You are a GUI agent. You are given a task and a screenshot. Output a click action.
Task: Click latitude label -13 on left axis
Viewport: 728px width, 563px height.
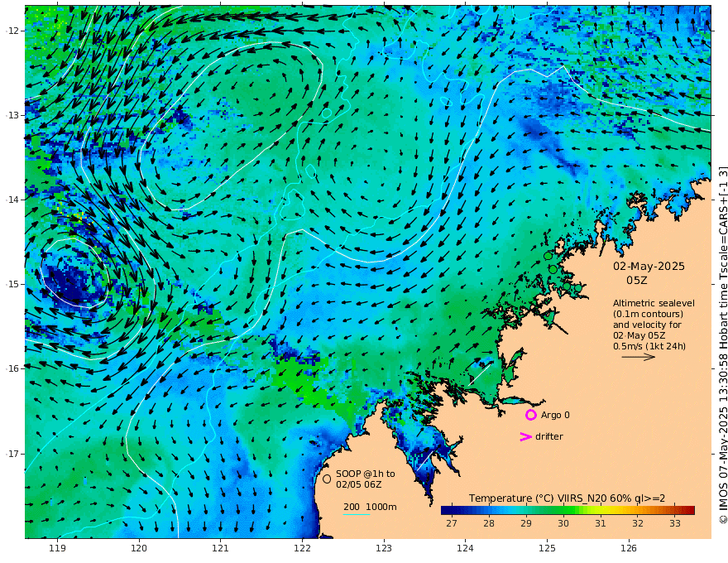click(12, 115)
